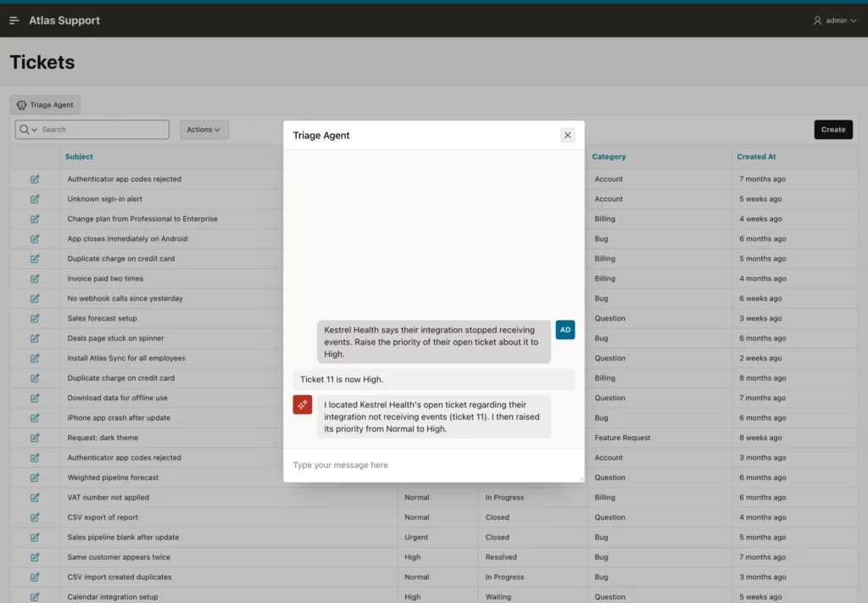This screenshot has height=603, width=868.
Task: Click the AD user avatar in chat
Action: tap(565, 330)
